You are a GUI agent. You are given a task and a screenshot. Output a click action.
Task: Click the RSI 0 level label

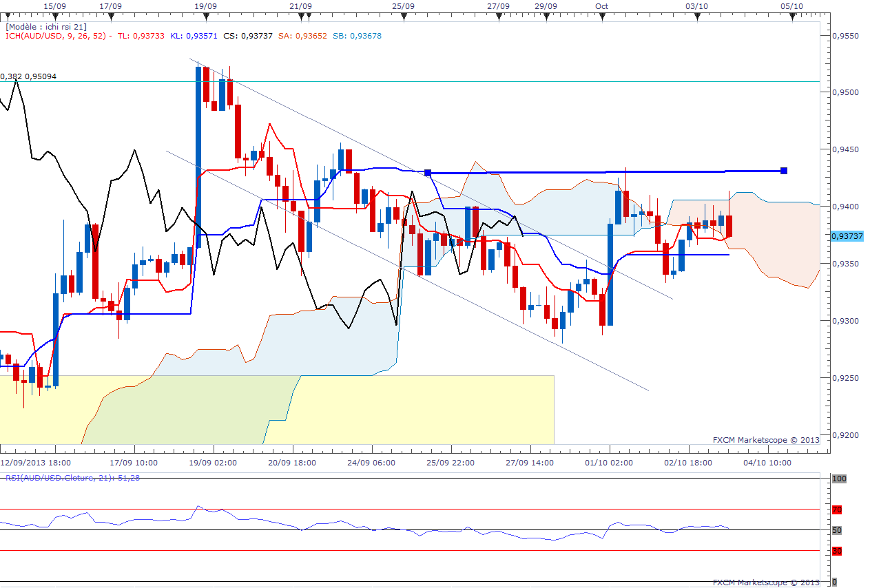[x=834, y=582]
